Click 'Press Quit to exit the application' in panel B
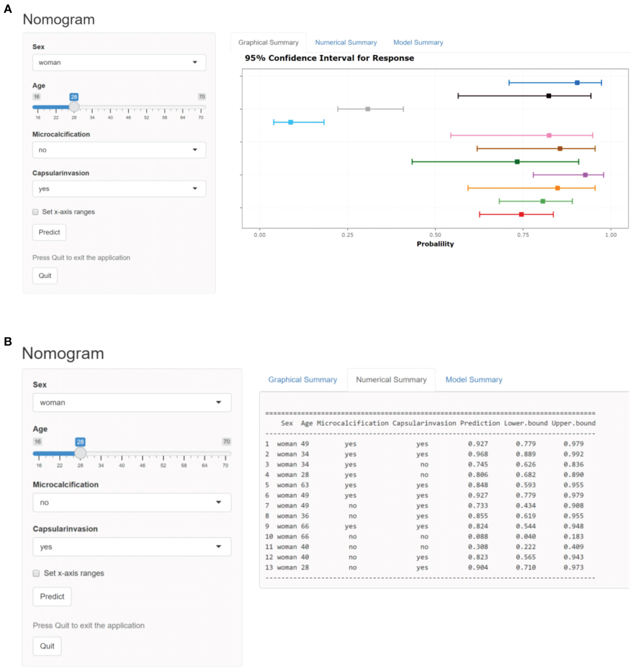 click(x=89, y=625)
